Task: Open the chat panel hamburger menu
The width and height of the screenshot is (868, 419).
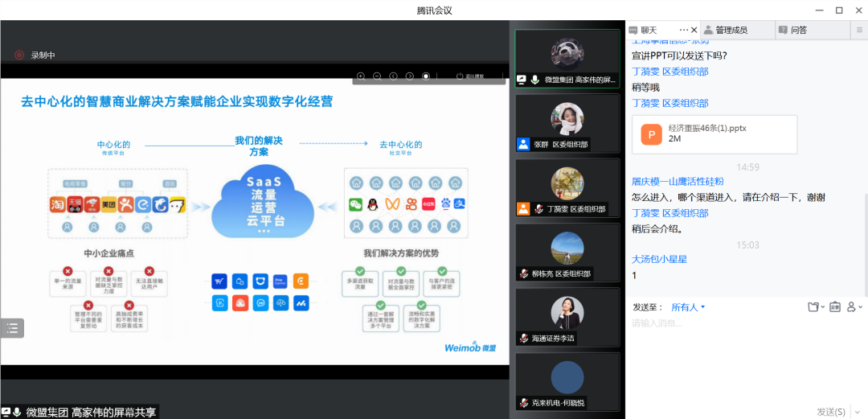Action: pyautogui.click(x=859, y=31)
